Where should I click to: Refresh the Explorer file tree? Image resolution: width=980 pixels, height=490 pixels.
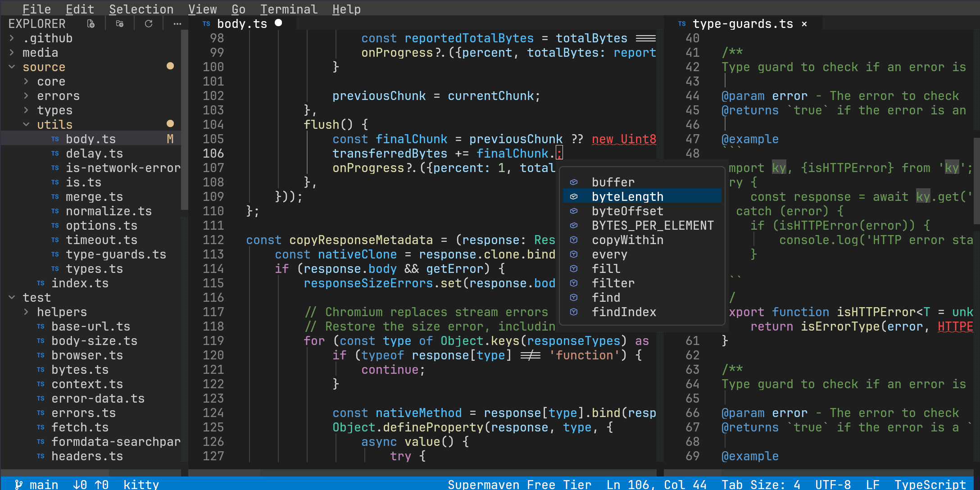pos(149,23)
